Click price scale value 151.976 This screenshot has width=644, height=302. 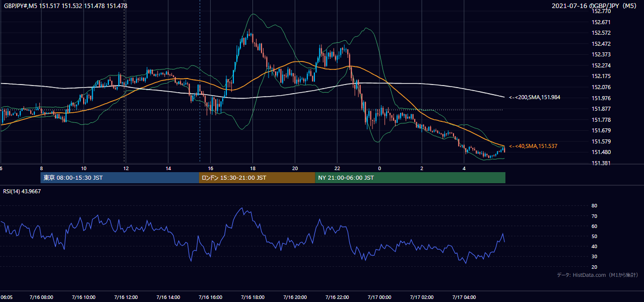[601, 98]
